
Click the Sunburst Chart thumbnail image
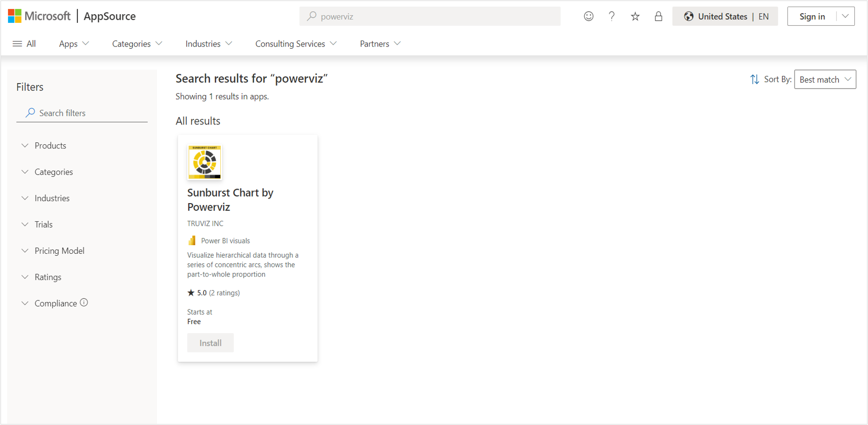point(205,162)
